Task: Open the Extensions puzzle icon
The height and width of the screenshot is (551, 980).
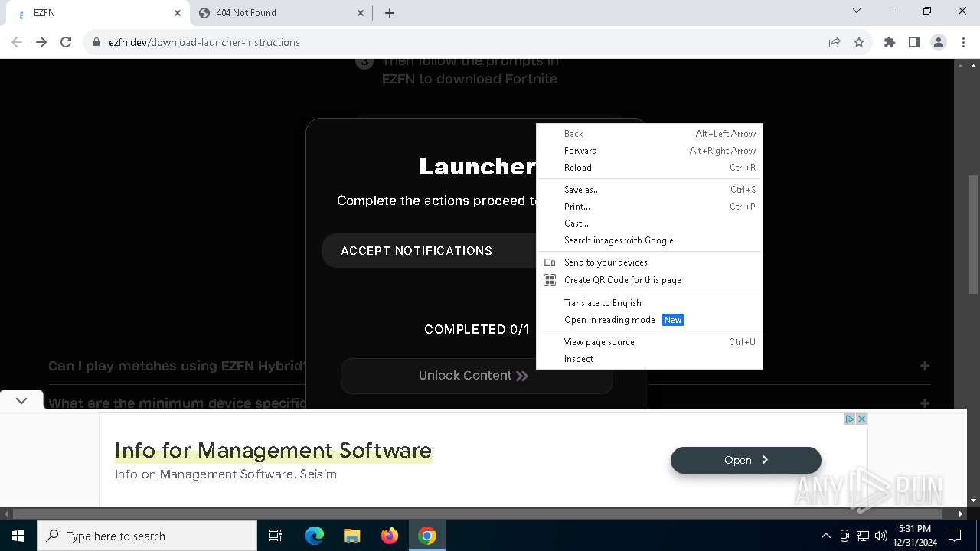Action: 890,42
